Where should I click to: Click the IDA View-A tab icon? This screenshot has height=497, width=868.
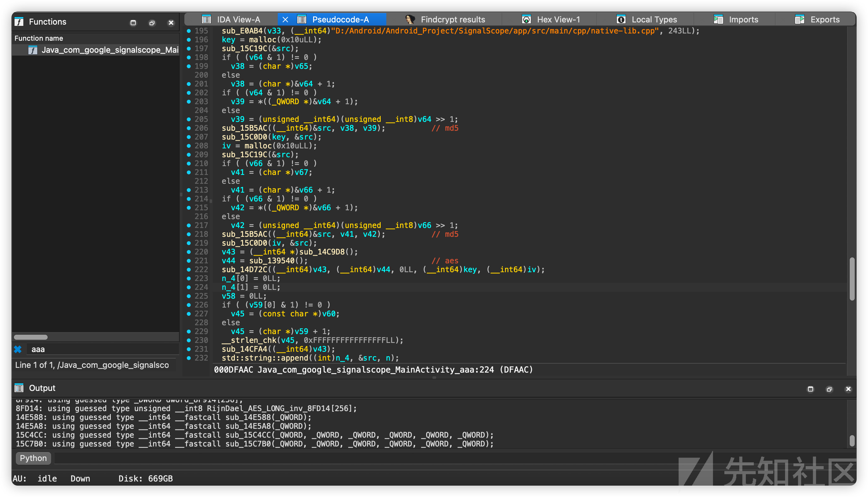coord(206,20)
